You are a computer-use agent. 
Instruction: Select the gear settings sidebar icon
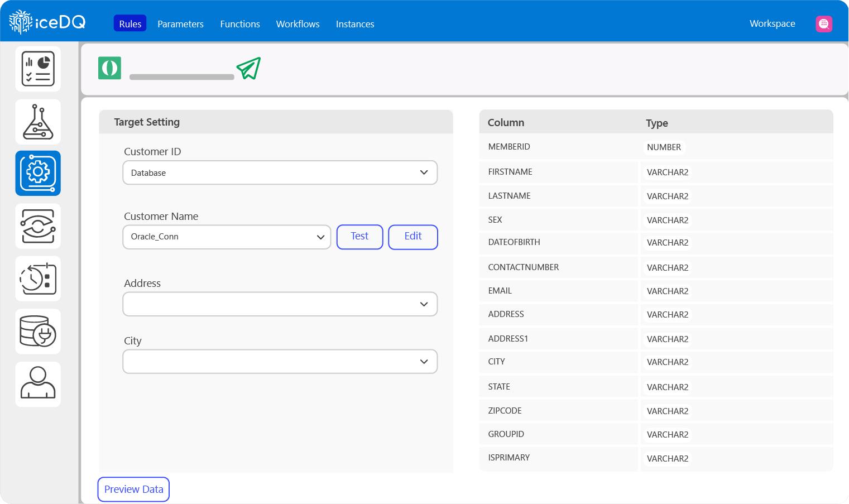coord(38,173)
